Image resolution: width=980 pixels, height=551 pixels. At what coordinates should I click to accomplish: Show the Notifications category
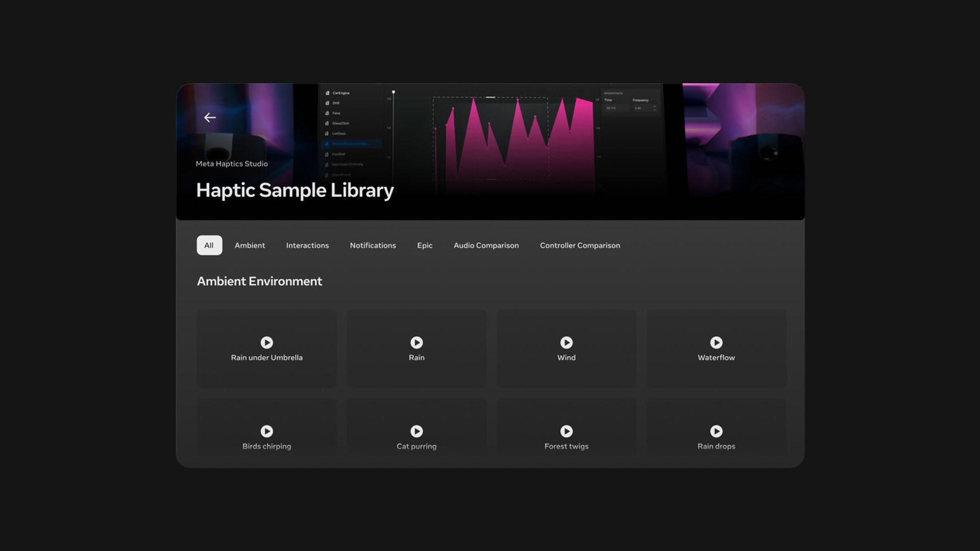[x=373, y=245]
